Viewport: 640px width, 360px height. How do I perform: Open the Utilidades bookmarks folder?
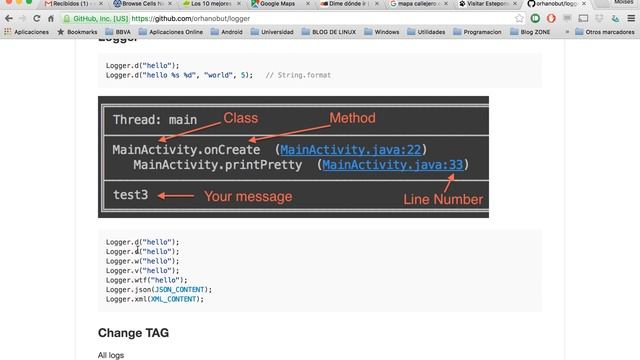pyautogui.click(x=426, y=32)
